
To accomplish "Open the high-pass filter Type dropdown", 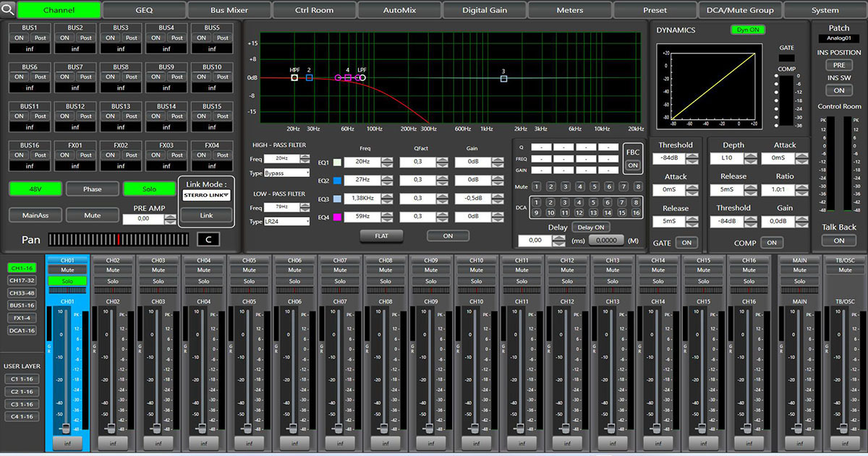I will [x=286, y=173].
